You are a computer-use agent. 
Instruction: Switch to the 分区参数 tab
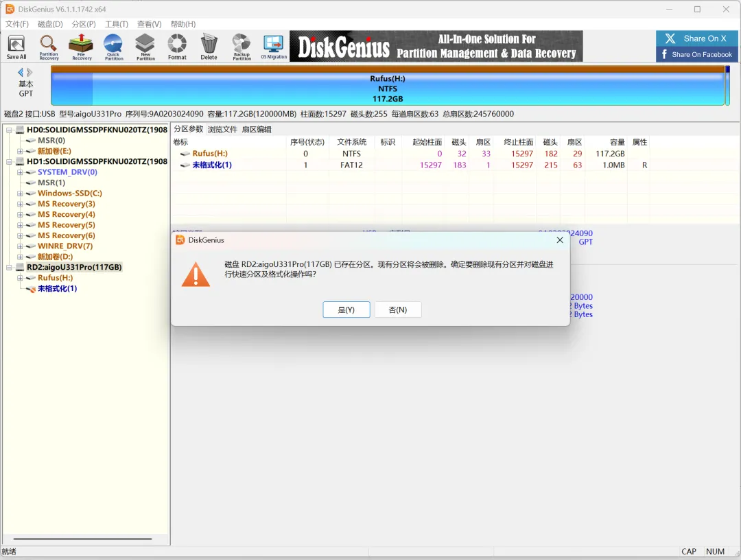point(189,129)
